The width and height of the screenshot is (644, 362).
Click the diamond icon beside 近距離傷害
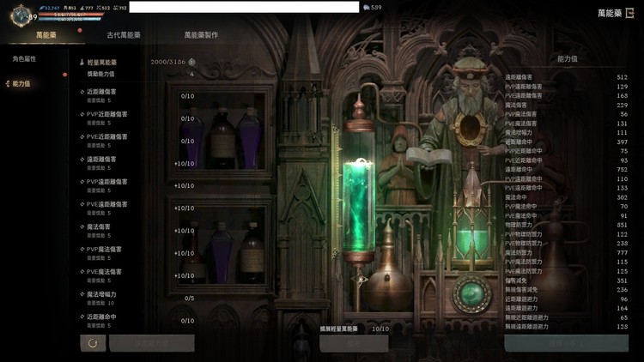click(x=82, y=90)
